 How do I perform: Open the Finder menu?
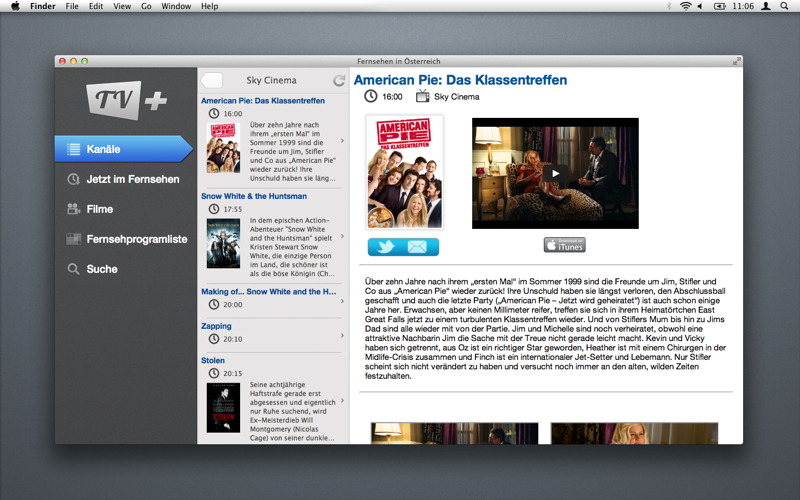pyautogui.click(x=42, y=6)
